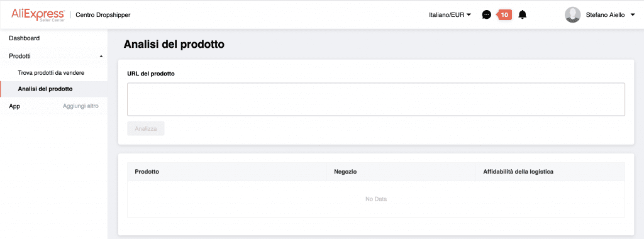Image resolution: width=644 pixels, height=239 pixels.
Task: Click the AliExpress Seller Center logo
Action: coord(38,15)
